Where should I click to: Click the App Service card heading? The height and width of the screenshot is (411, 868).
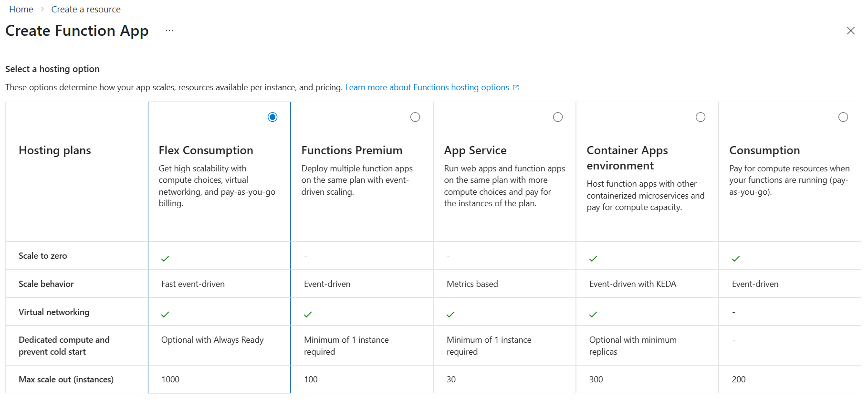tap(475, 150)
